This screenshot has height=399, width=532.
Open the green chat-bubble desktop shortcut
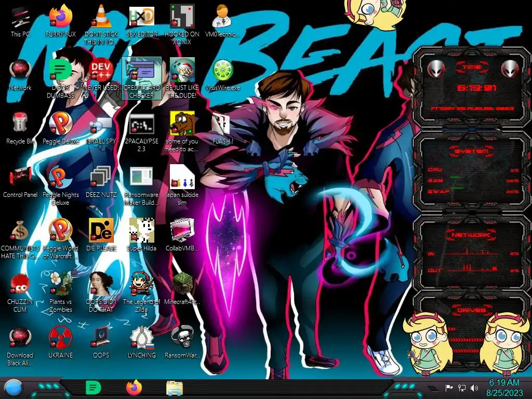click(60, 78)
